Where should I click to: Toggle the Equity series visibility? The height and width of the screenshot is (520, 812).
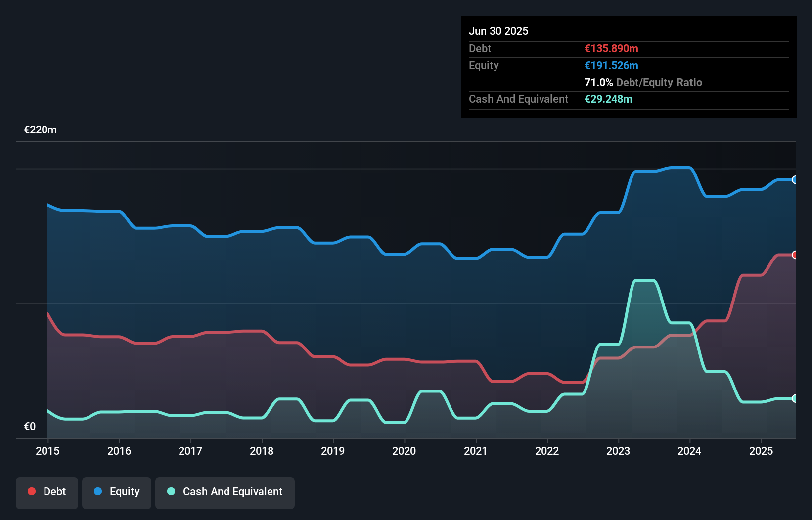click(x=116, y=492)
